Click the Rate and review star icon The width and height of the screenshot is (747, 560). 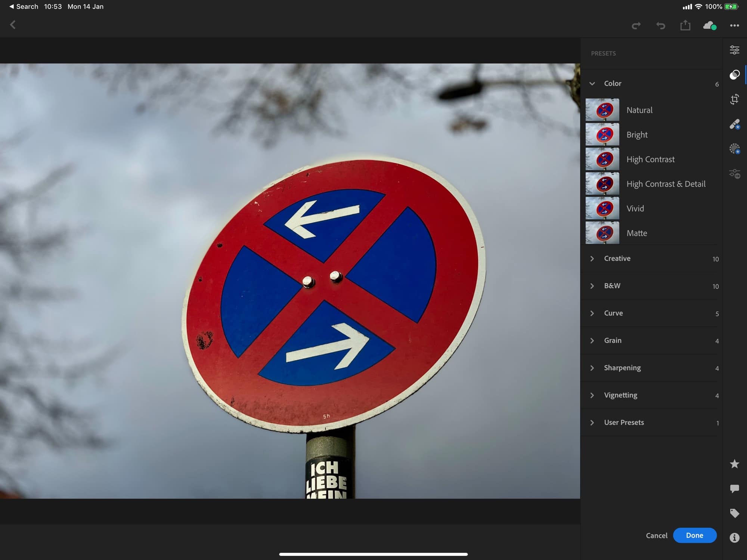734,464
